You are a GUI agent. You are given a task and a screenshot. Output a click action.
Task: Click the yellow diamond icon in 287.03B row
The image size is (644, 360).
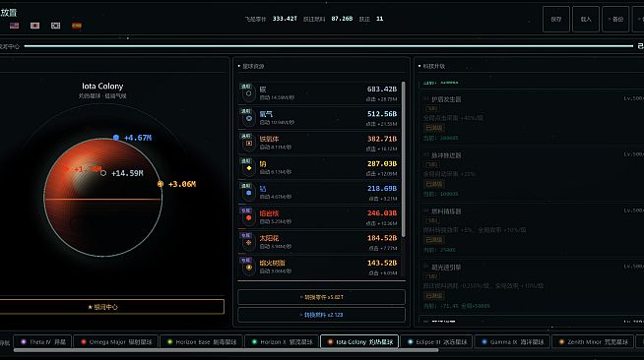click(248, 168)
